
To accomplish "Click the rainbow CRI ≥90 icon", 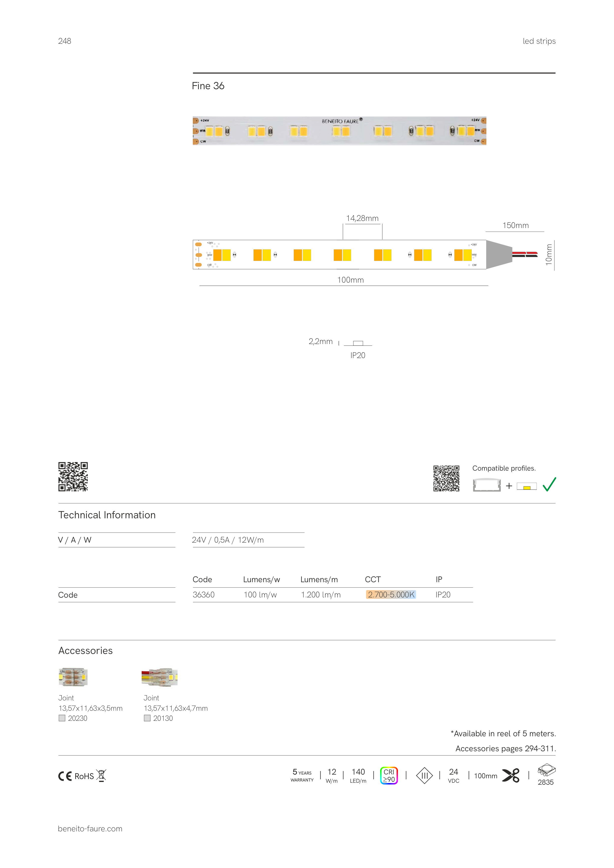I will point(389,775).
